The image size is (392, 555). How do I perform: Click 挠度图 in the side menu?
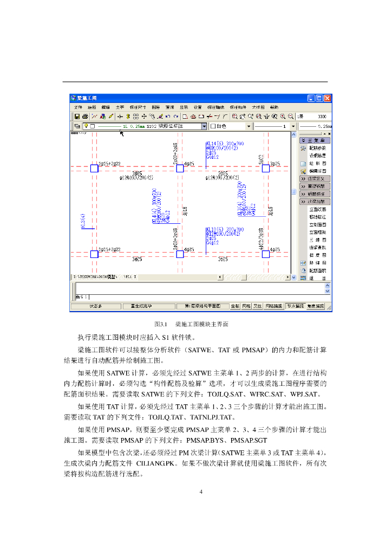coord(318,255)
